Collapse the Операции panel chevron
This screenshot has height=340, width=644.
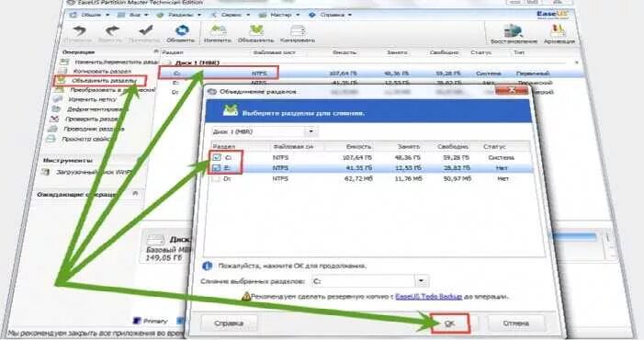point(155,51)
